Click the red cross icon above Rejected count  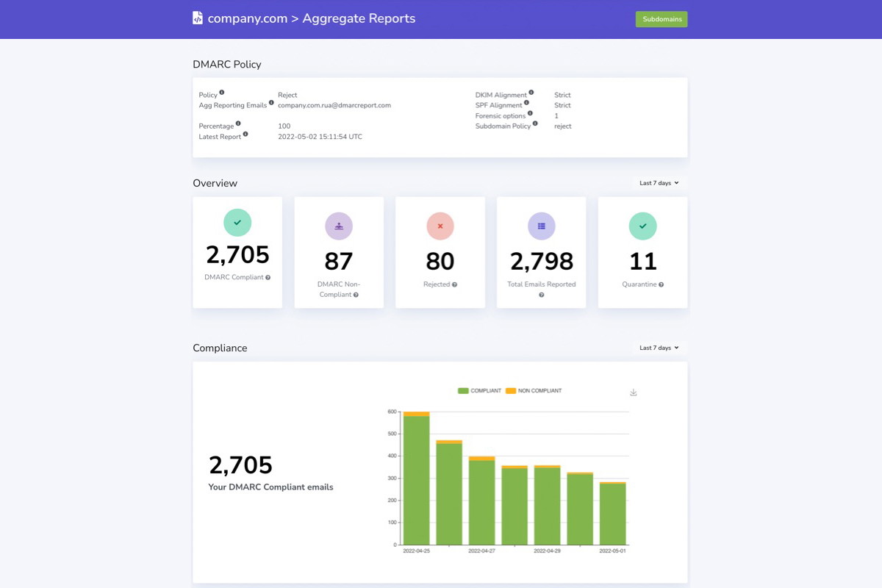[440, 226]
